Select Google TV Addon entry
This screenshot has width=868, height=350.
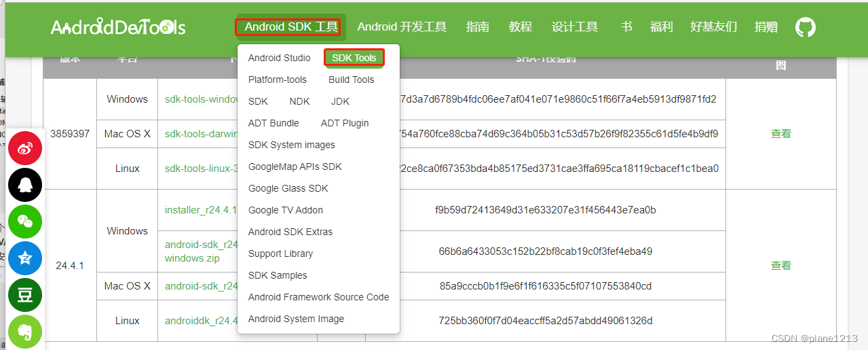(286, 210)
